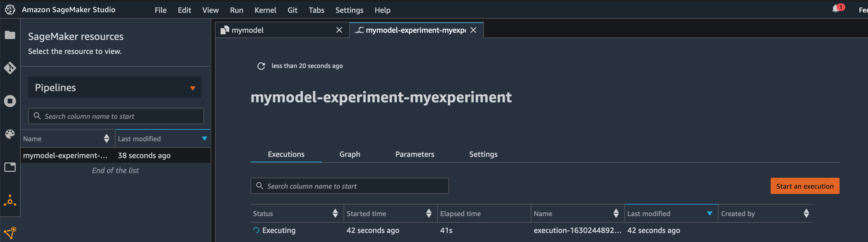This screenshot has width=868, height=242.
Task: Open the File menu
Action: pos(160,10)
